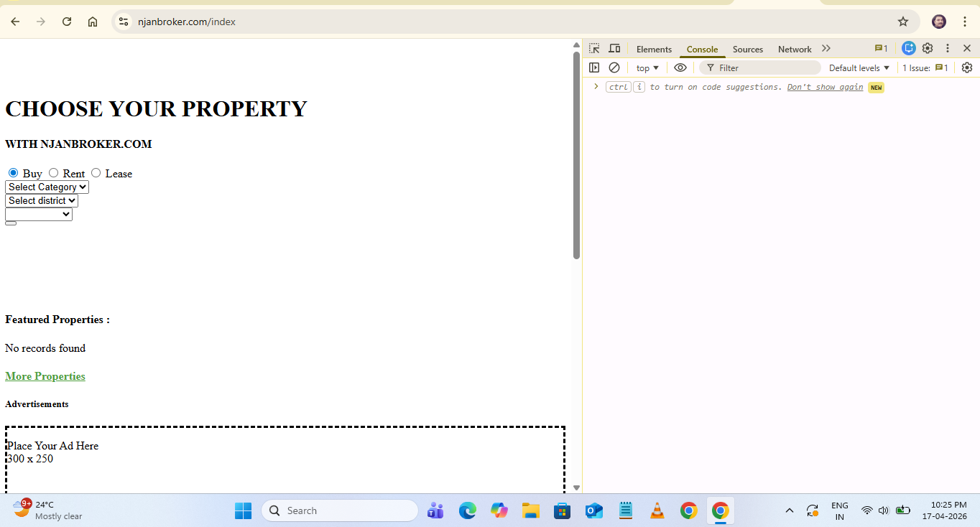Create live expression with eye icon
980x527 pixels.
(680, 67)
